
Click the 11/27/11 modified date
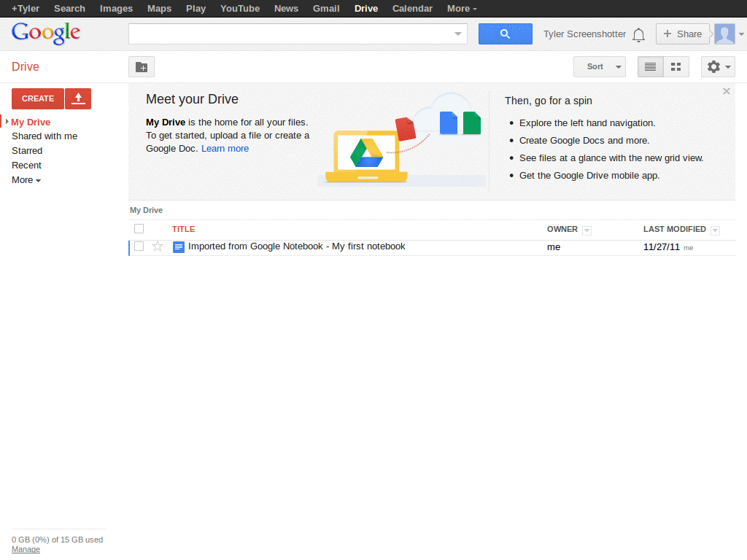661,247
